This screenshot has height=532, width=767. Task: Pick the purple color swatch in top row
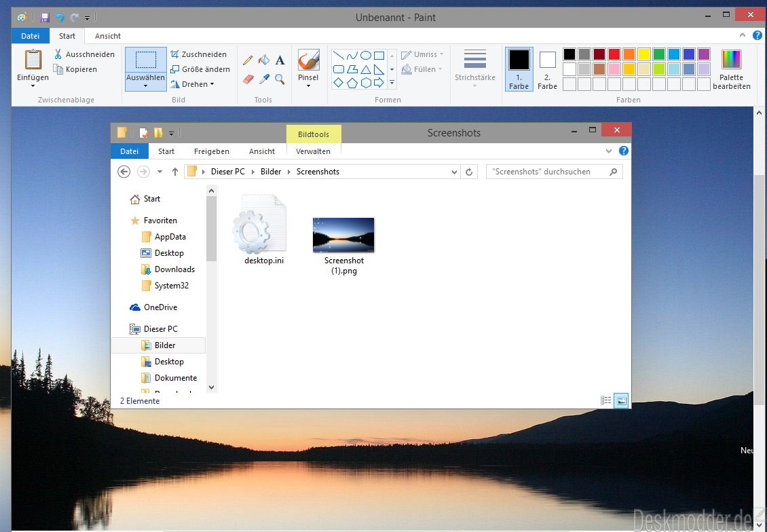coord(703,54)
